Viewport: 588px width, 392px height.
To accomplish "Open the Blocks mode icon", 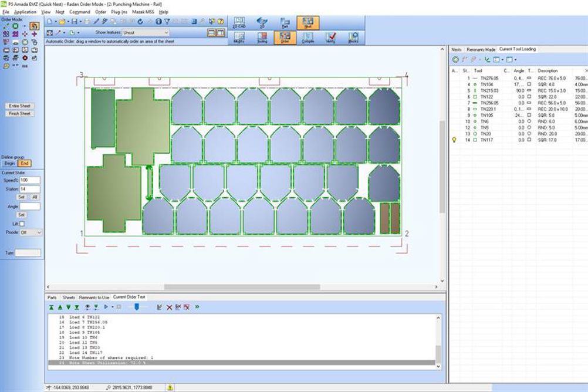I will (x=354, y=37).
